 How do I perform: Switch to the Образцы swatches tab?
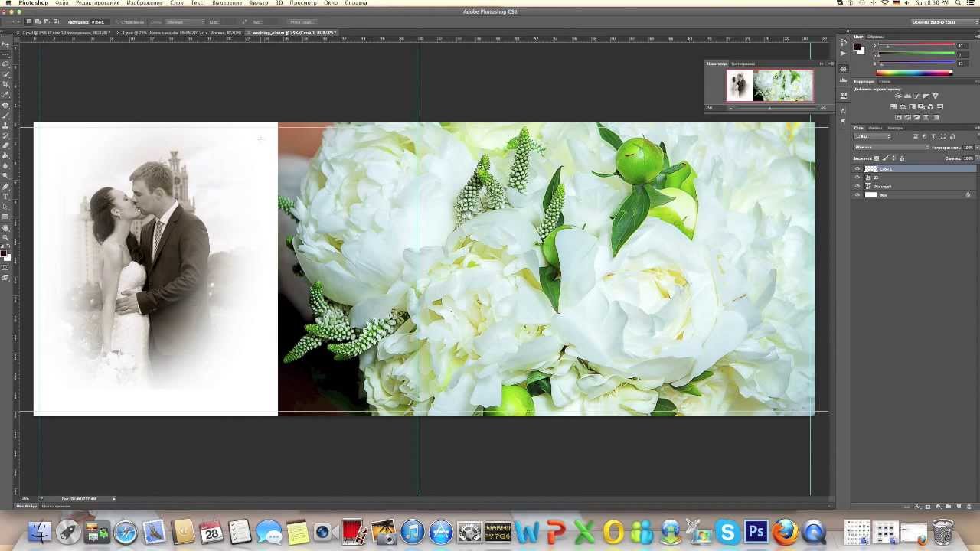[x=877, y=37]
